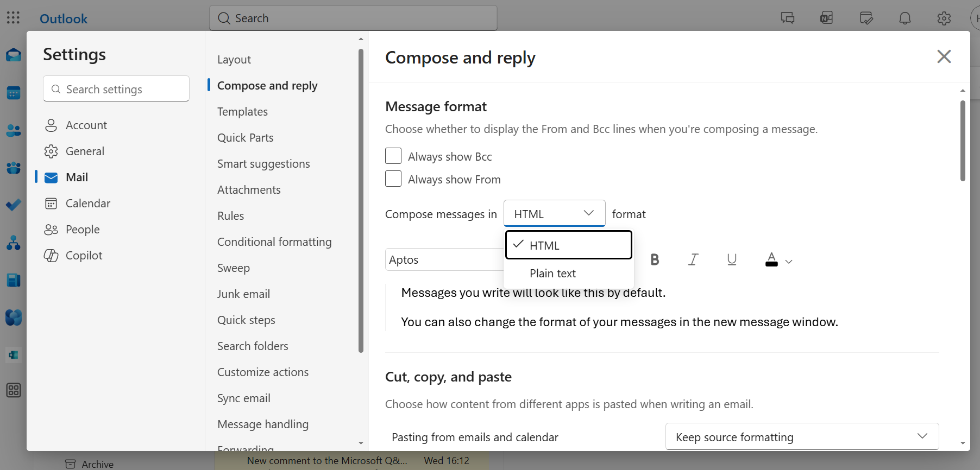Open Customize actions settings
The width and height of the screenshot is (980, 470).
tap(263, 372)
